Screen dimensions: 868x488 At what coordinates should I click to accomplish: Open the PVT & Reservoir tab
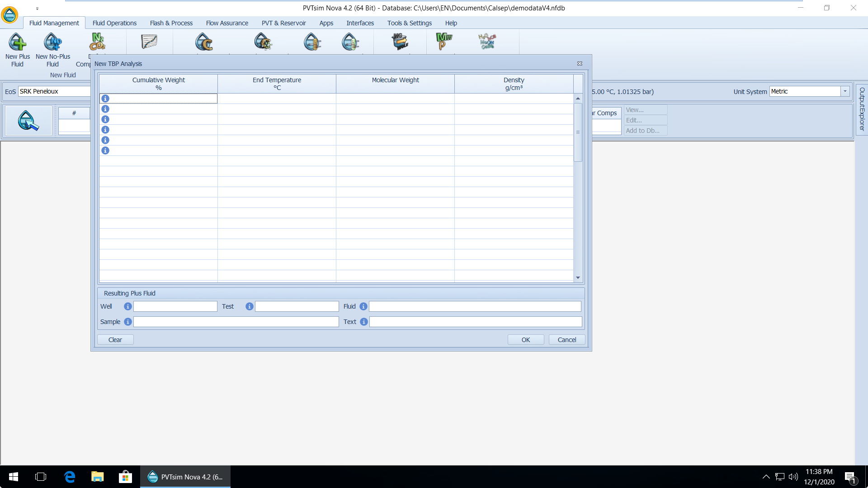click(x=284, y=23)
